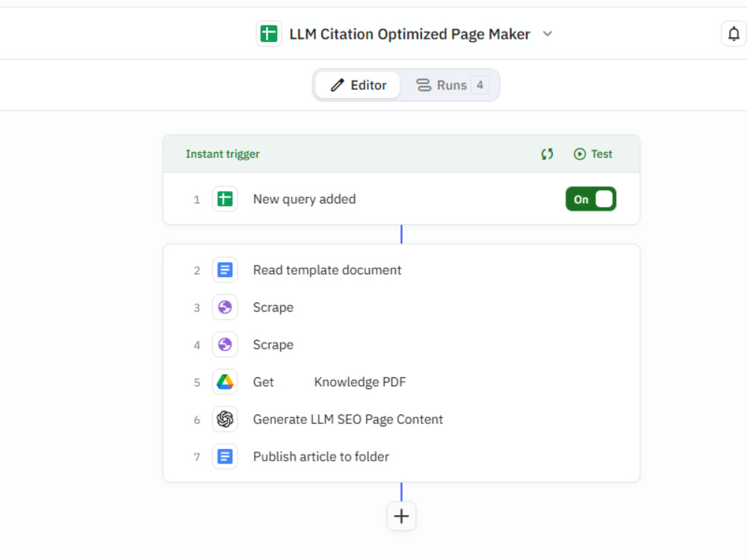Click the globe icon for step 4

tap(225, 344)
